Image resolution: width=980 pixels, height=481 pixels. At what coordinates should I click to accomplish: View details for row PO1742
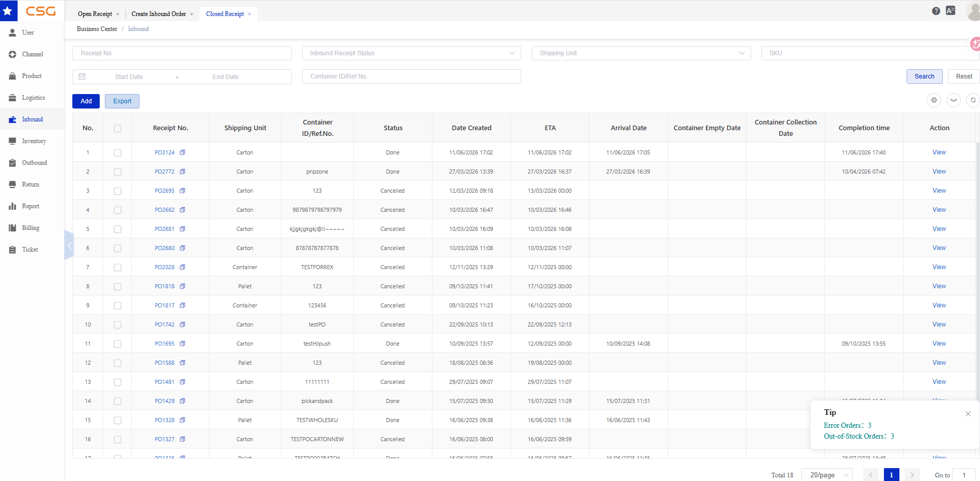[x=939, y=324]
